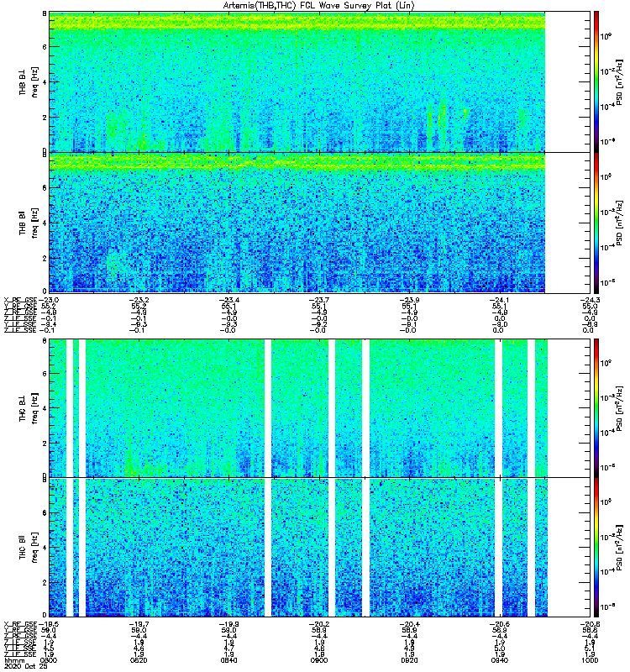Click THC X_RE_GSE value -19.7

point(139,624)
